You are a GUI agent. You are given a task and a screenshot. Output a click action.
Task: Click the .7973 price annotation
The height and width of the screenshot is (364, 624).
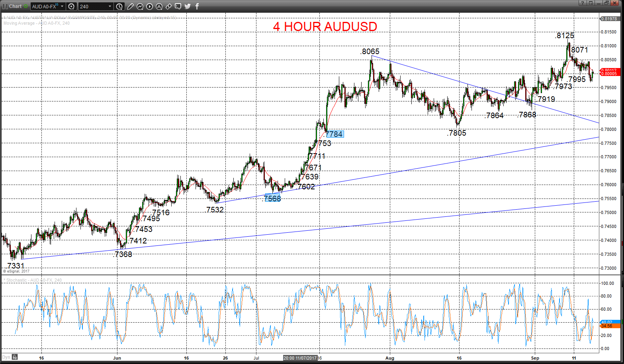tap(563, 86)
